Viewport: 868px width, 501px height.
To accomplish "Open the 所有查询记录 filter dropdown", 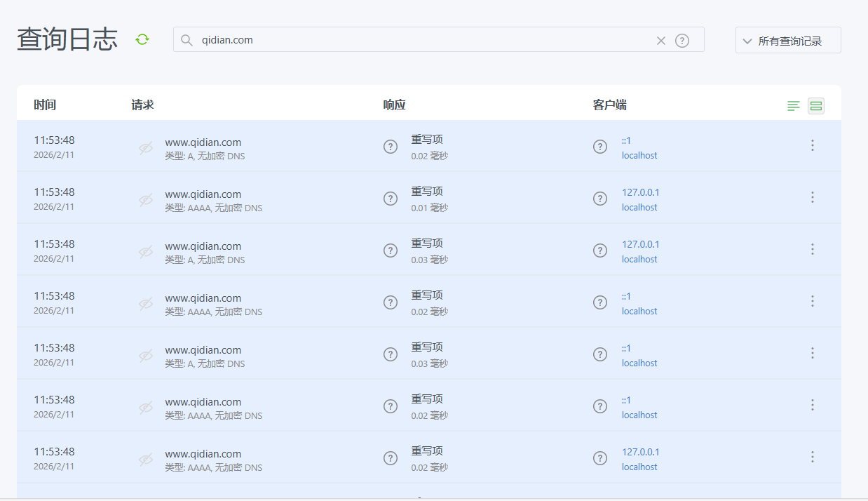I will (x=788, y=41).
